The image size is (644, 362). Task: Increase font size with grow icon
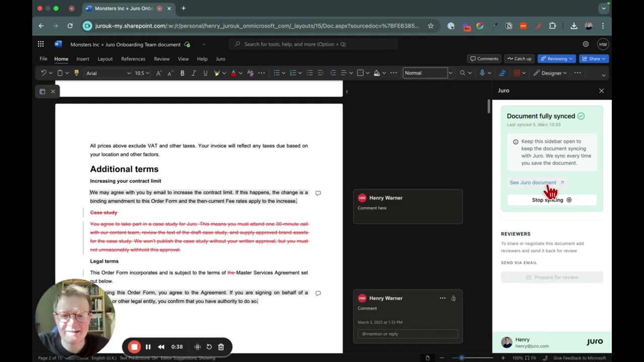[158, 73]
